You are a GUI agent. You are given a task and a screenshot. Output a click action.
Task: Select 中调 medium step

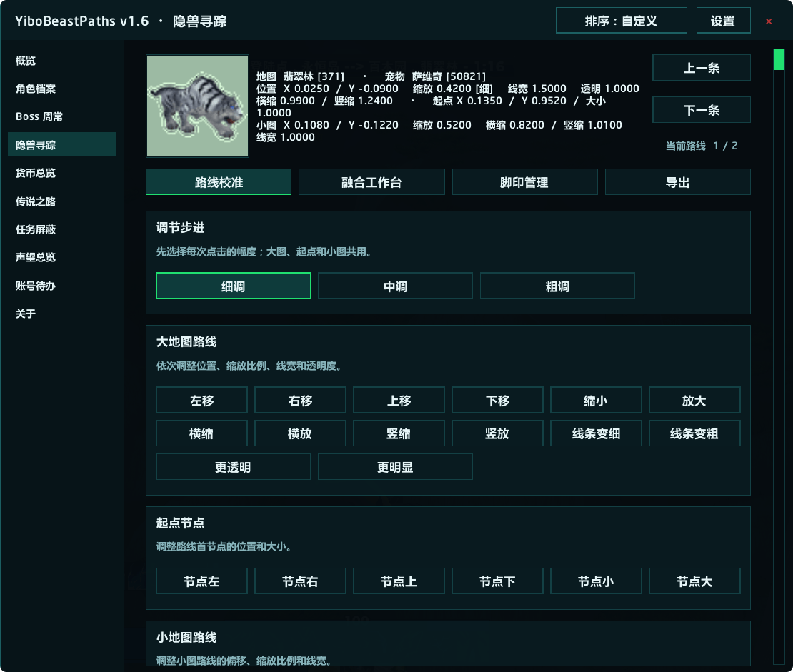395,286
